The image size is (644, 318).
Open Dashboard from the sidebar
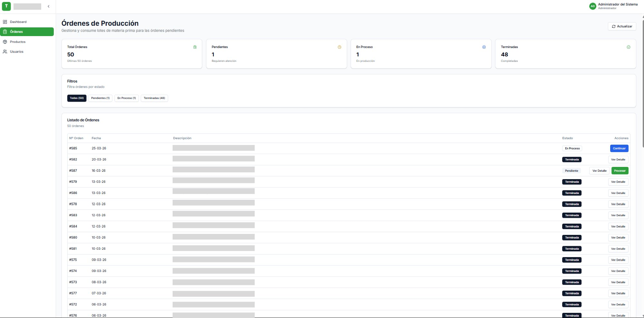pyautogui.click(x=18, y=22)
